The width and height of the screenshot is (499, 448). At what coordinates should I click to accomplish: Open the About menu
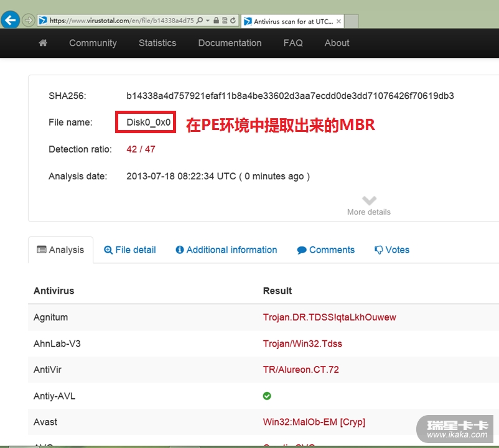point(337,43)
